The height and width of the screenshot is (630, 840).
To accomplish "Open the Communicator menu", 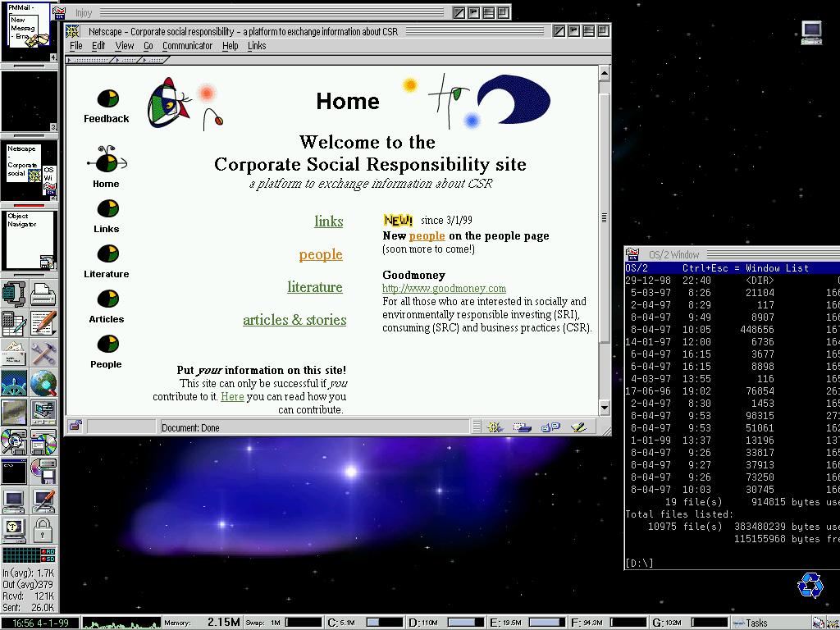I will 187,46.
